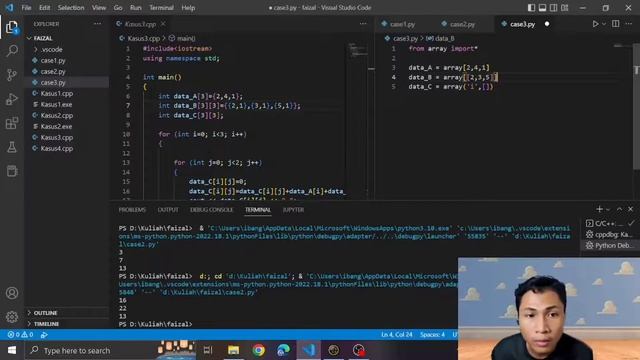The image size is (640, 360).
Task: Open Explorer views and more actions menu
Action: (x=97, y=24)
